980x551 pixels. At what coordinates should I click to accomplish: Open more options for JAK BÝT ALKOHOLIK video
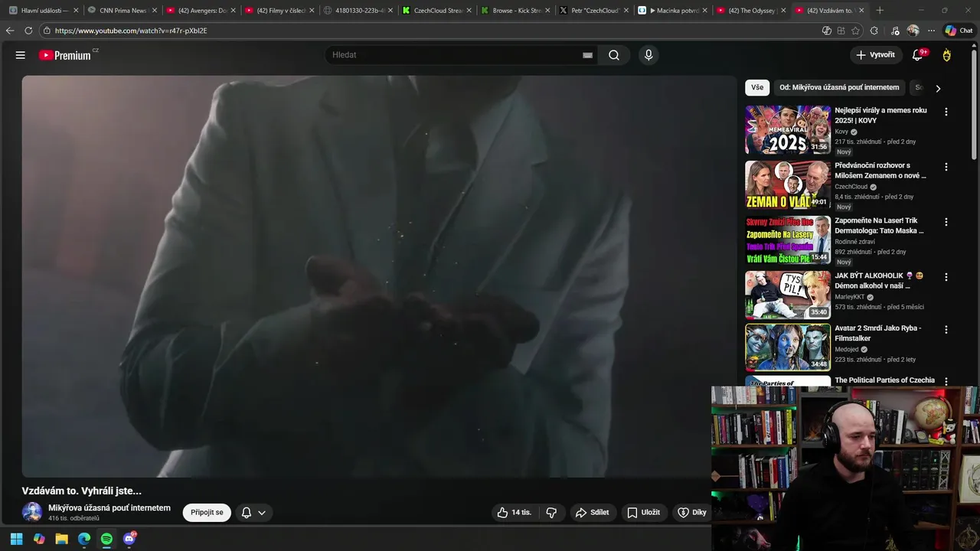946,277
